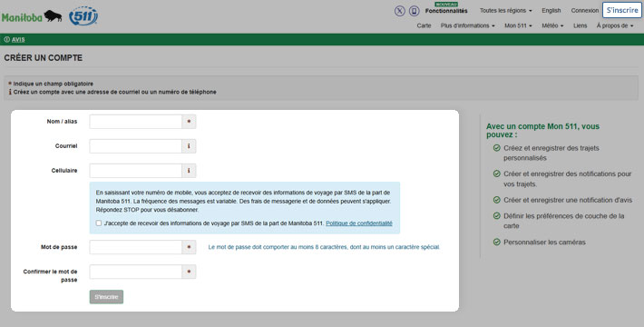Click the info icon beside Cellulaire field
The width and height of the screenshot is (644, 327).
point(189,171)
